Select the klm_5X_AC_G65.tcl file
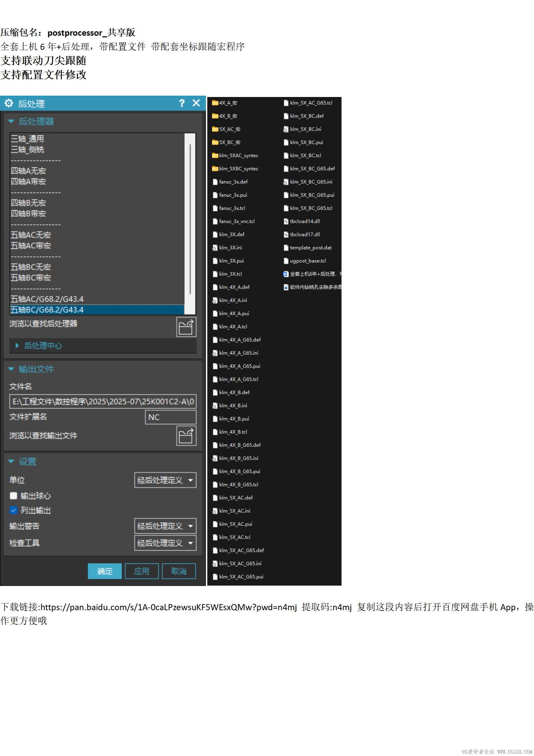534x756 pixels. coord(308,103)
